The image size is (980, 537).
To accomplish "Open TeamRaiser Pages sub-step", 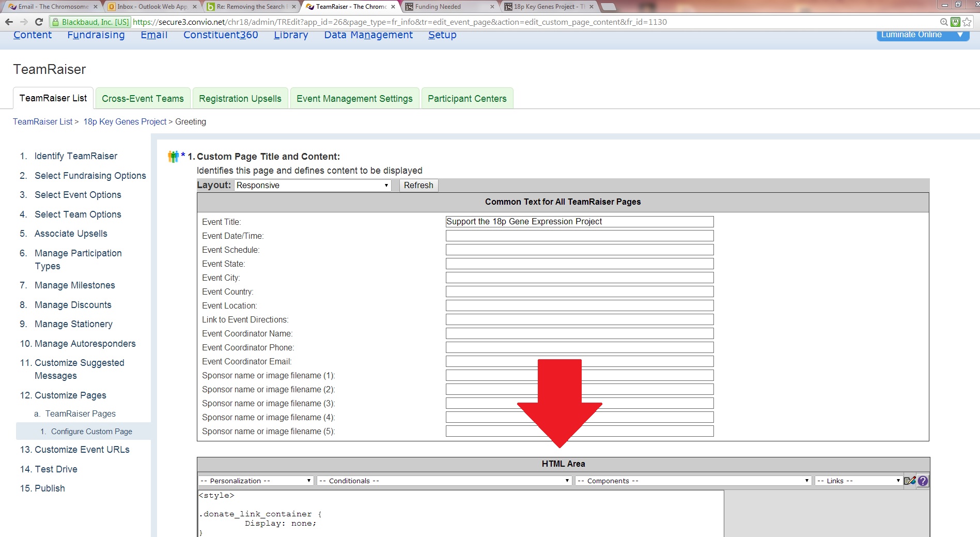I will (81, 413).
